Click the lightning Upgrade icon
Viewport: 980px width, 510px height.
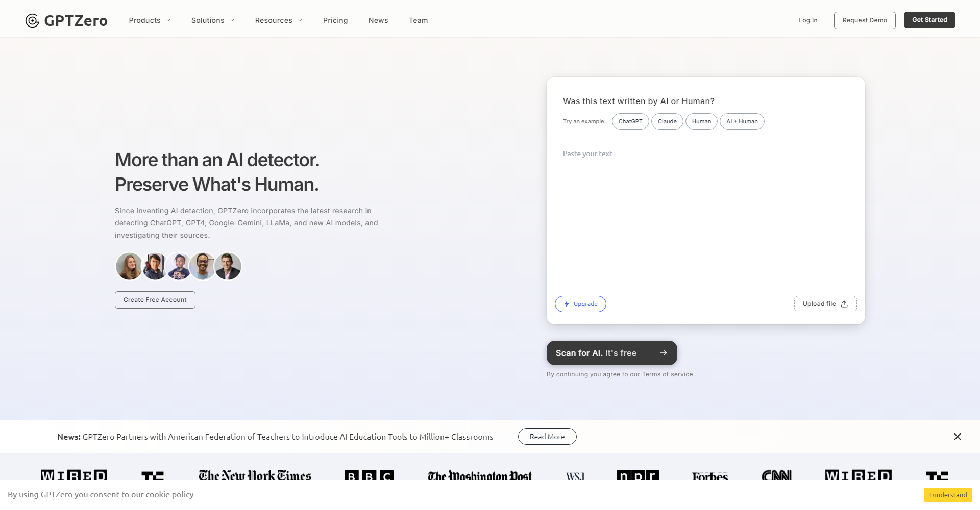click(566, 304)
